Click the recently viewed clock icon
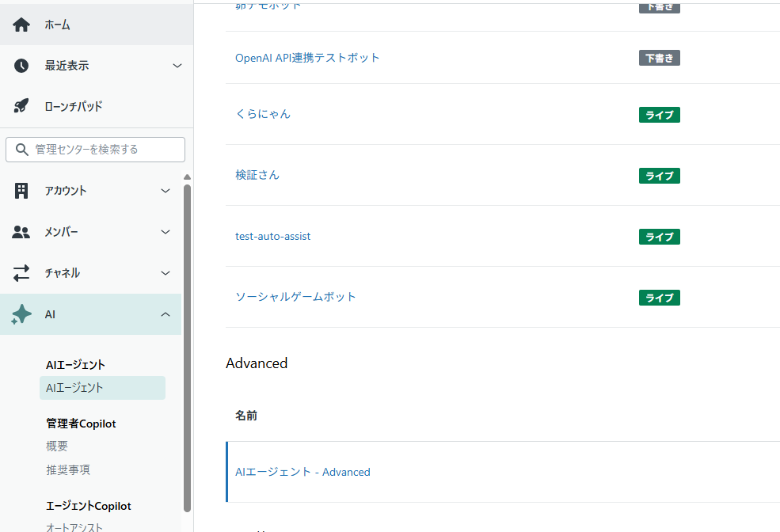Image resolution: width=780 pixels, height=532 pixels. click(21, 66)
